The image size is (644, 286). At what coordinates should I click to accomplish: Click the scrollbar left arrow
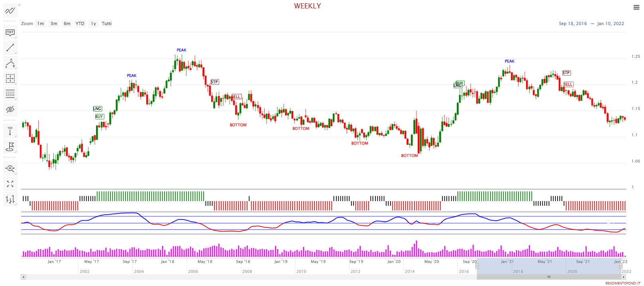click(x=24, y=277)
